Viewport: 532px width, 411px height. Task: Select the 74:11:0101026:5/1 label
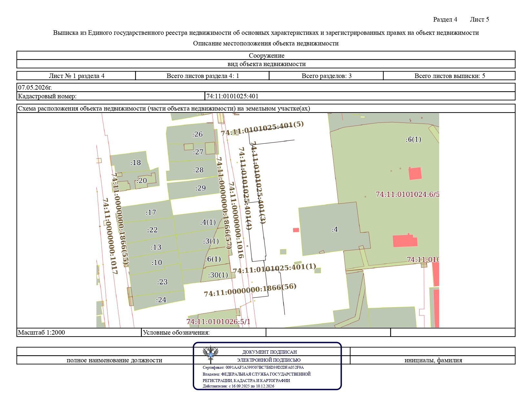(x=218, y=322)
